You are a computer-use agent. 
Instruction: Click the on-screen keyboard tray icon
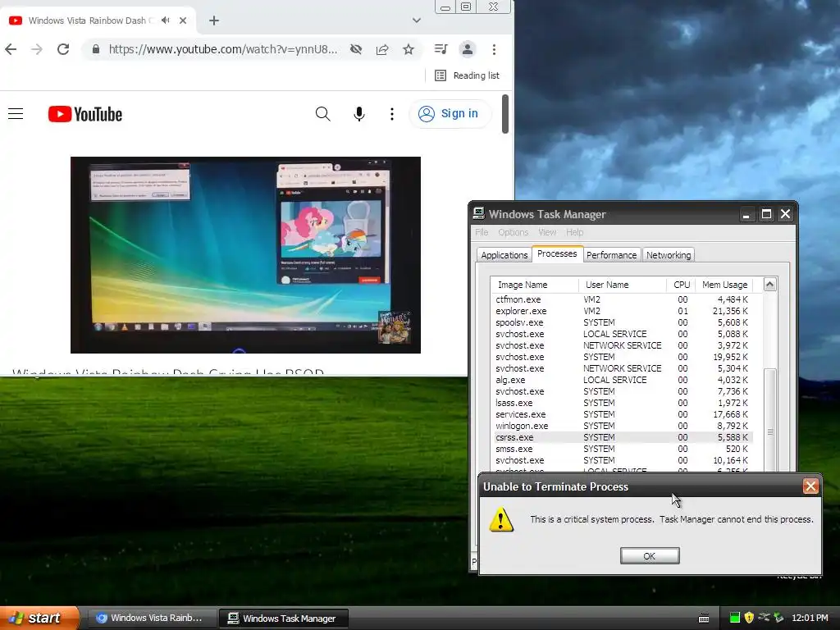[x=704, y=619]
